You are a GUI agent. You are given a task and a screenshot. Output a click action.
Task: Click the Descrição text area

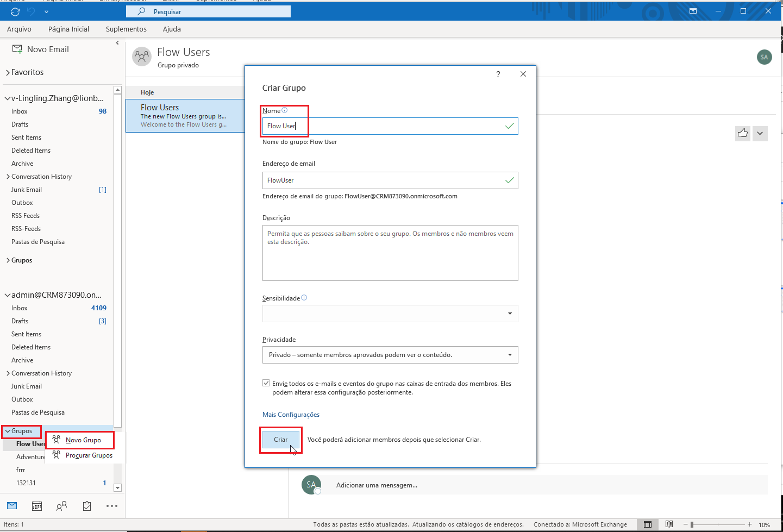click(x=390, y=253)
